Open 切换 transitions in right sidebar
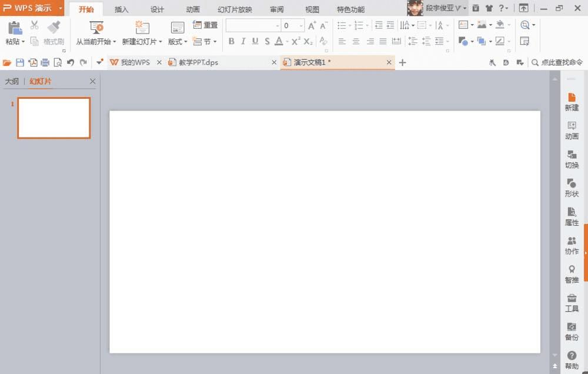 [572, 159]
